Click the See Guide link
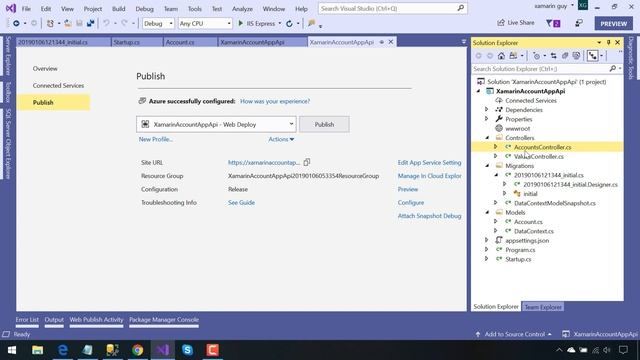640x360 pixels. [x=241, y=202]
